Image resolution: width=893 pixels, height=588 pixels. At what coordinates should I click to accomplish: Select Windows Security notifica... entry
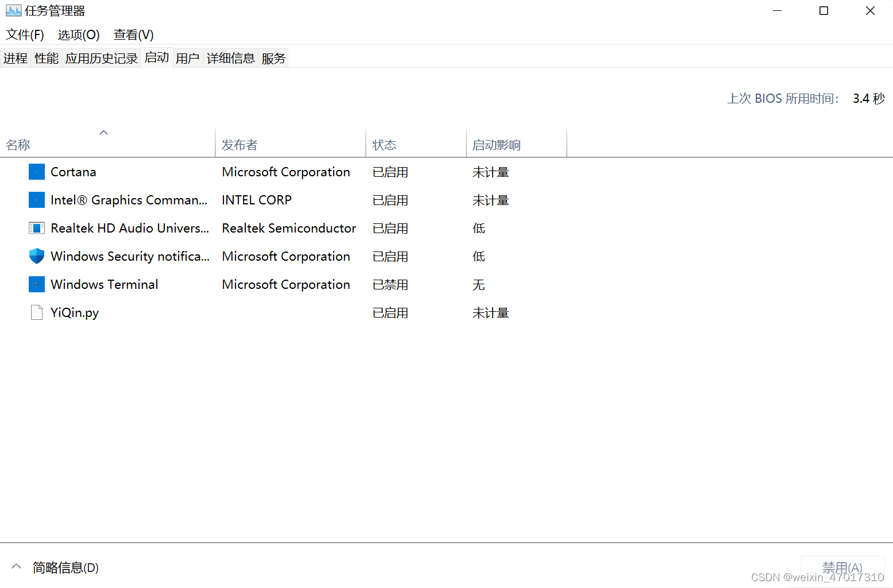tap(130, 256)
